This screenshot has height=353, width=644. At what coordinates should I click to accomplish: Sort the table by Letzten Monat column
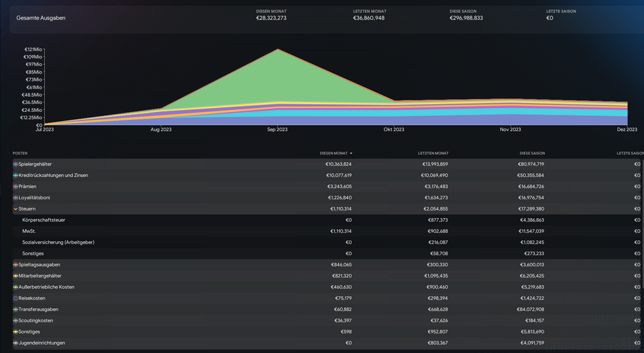(433, 153)
